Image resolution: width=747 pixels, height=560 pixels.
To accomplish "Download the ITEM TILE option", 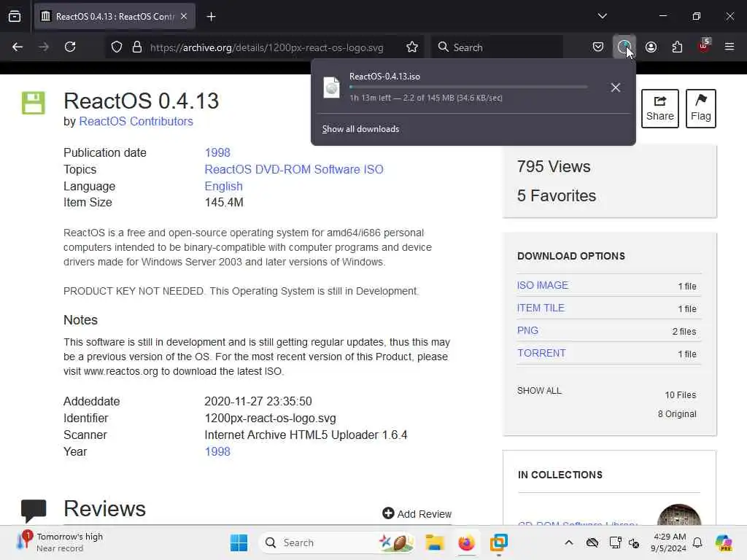I will (541, 308).
